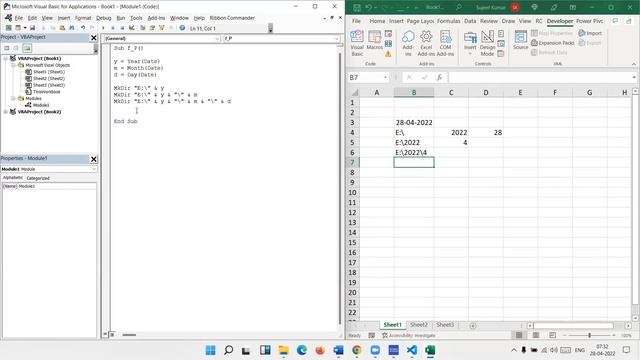Click the Excel formula bar input

coord(540,77)
